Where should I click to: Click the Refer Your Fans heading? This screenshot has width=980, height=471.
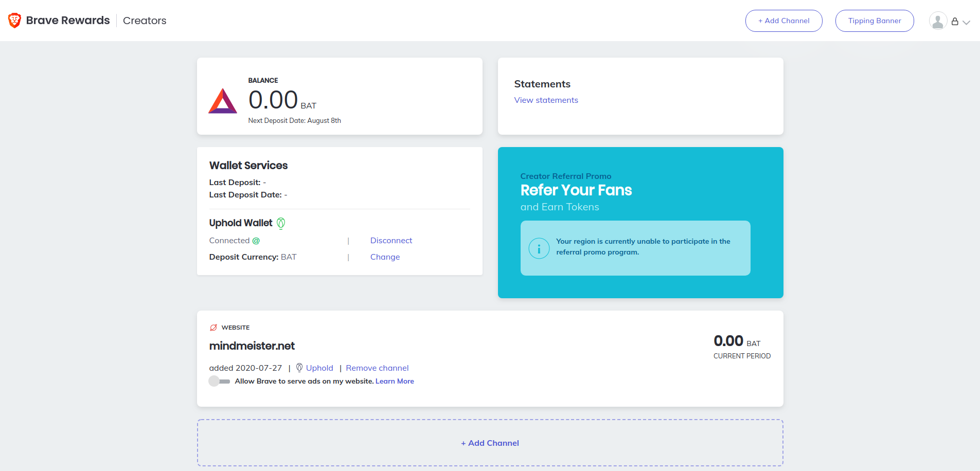(576, 190)
